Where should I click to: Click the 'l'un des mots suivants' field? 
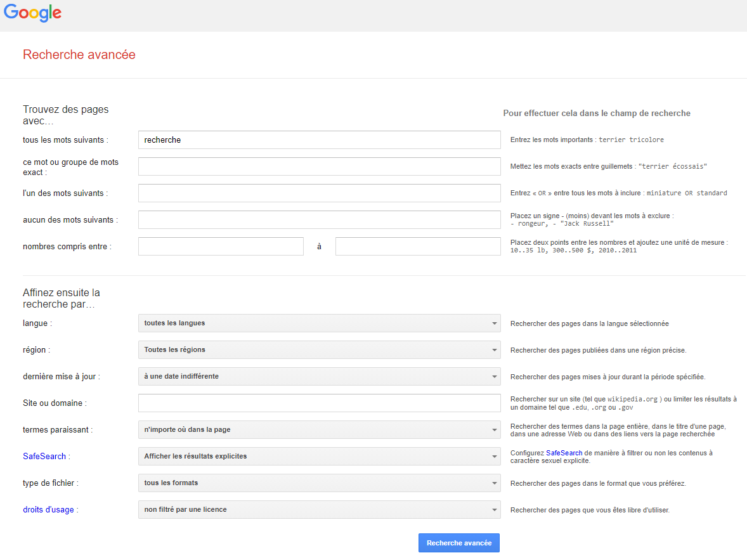319,193
